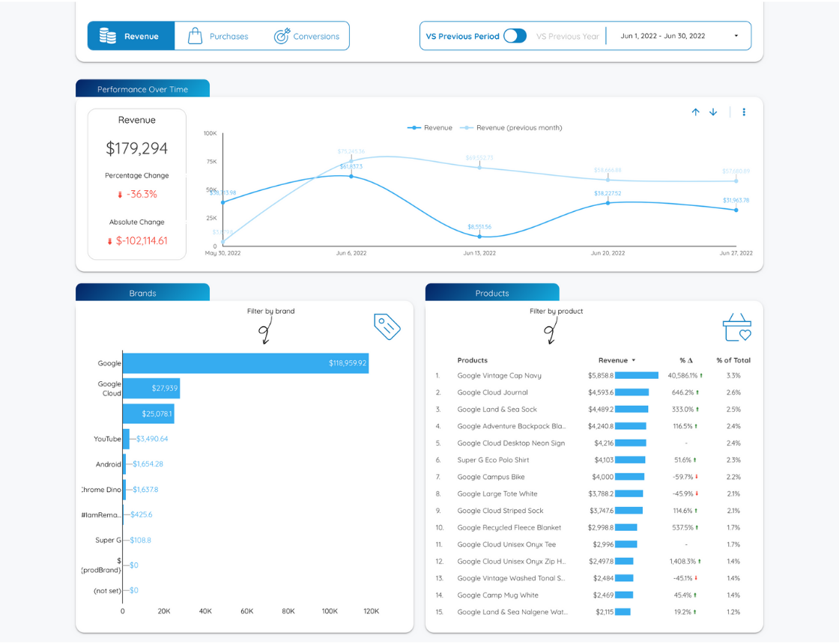Select VS Previous Year comparison label
The image size is (839, 644).
tap(567, 36)
